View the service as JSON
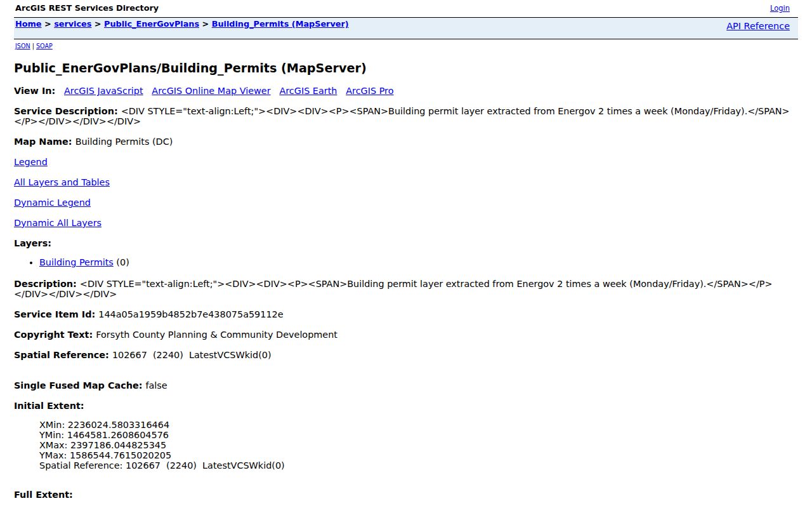This screenshot has width=812, height=508. [x=22, y=46]
